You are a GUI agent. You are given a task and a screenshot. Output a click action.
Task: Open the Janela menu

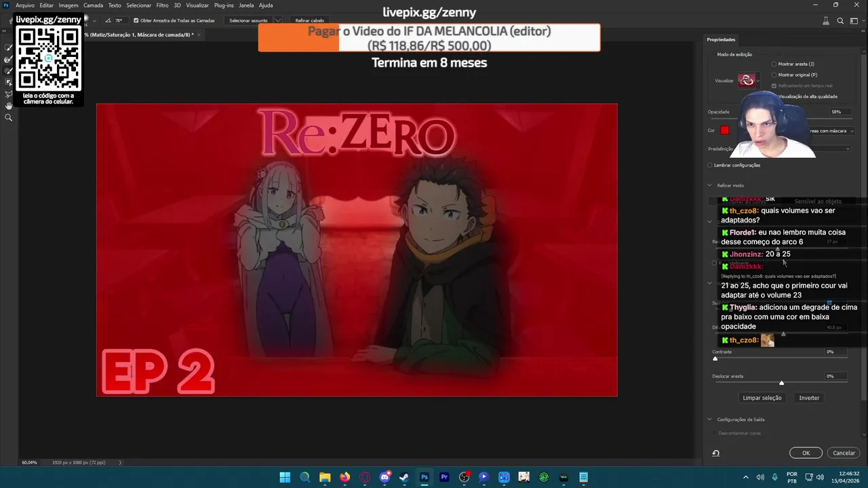tap(246, 5)
